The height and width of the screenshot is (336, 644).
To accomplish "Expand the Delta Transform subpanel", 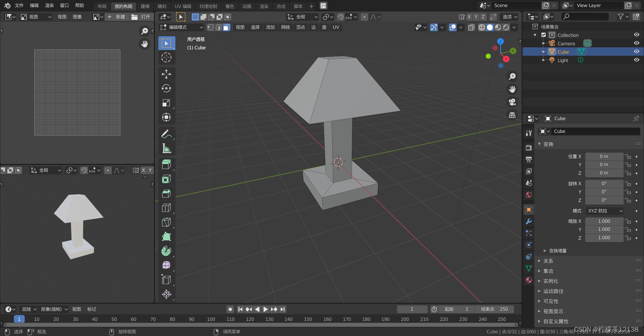I will pyautogui.click(x=557, y=251).
